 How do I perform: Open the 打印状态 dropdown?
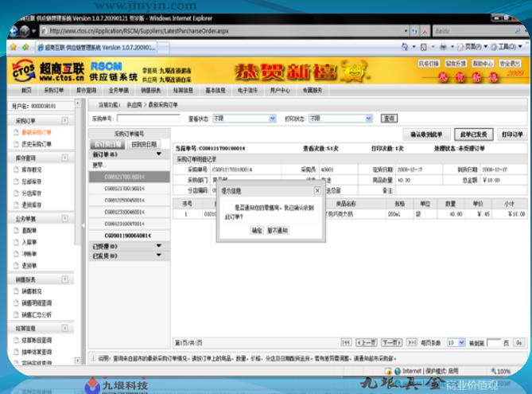[x=368, y=118]
